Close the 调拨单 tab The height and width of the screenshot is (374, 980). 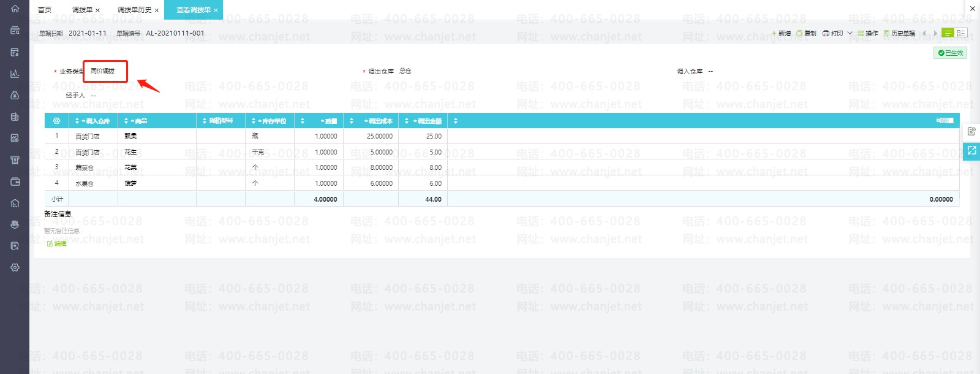97,10
